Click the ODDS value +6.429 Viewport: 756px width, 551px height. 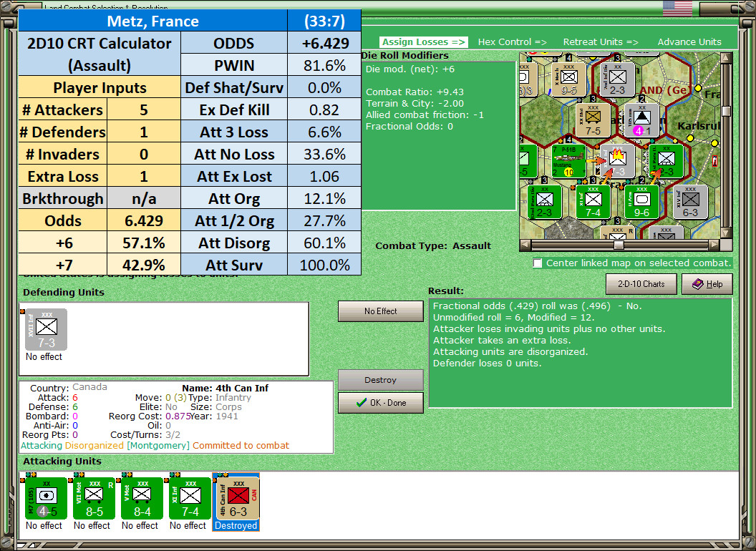click(x=324, y=44)
